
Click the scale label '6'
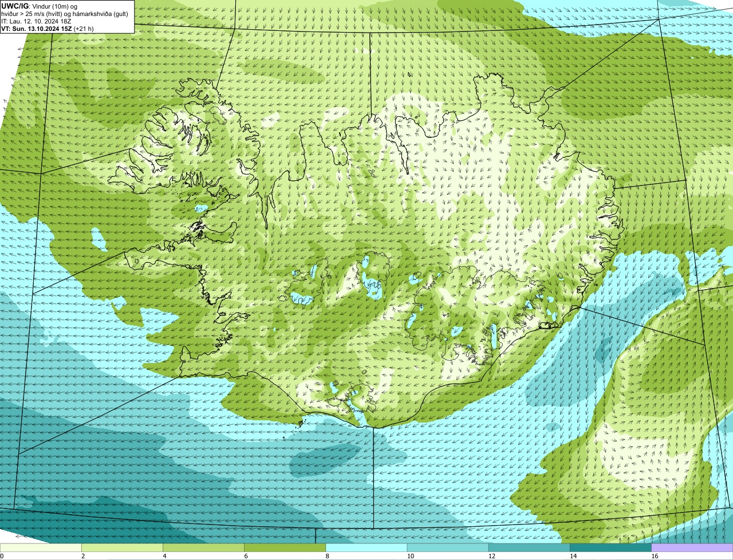click(246, 556)
